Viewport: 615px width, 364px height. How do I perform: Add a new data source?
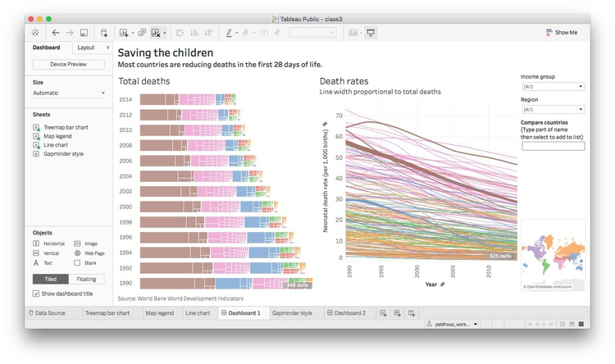click(104, 33)
